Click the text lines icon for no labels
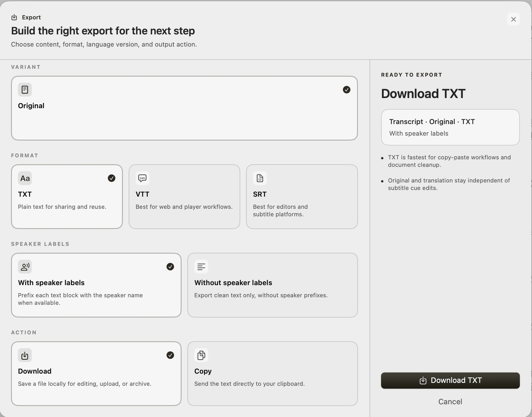The image size is (532, 417). [201, 267]
